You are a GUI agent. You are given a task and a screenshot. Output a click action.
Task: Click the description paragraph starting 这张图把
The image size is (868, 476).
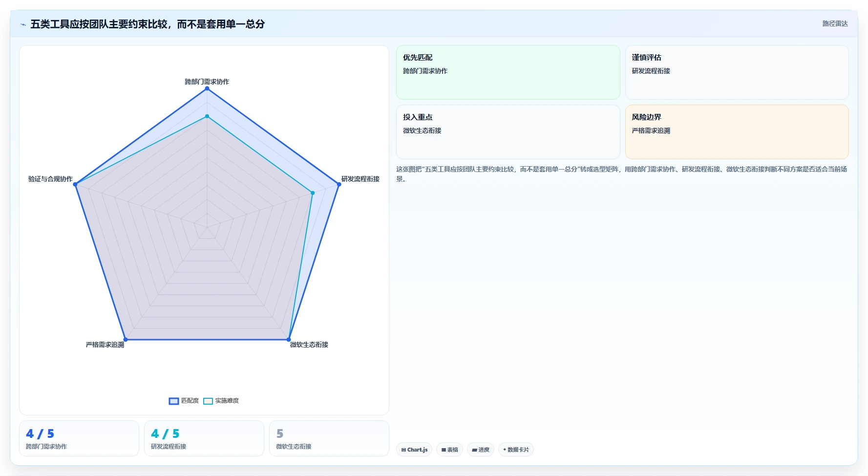click(621, 174)
